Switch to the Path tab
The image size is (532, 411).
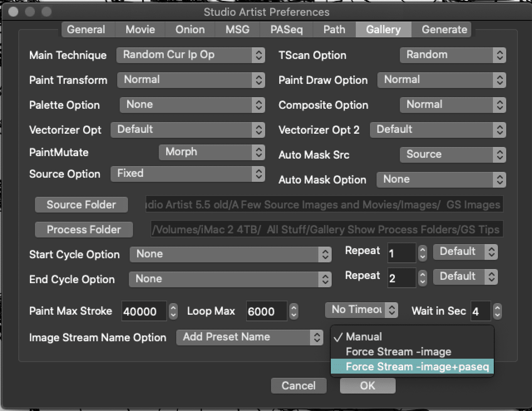334,30
